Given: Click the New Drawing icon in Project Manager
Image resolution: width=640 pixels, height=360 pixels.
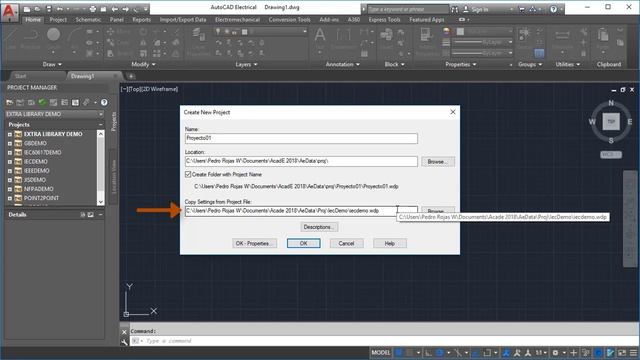Looking at the screenshot, I should 31,102.
